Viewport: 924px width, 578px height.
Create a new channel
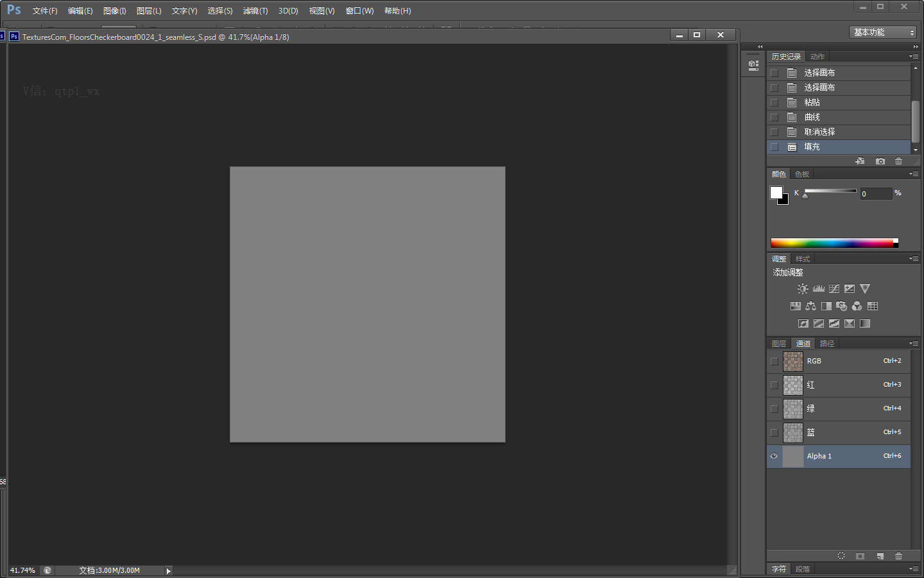coord(880,556)
